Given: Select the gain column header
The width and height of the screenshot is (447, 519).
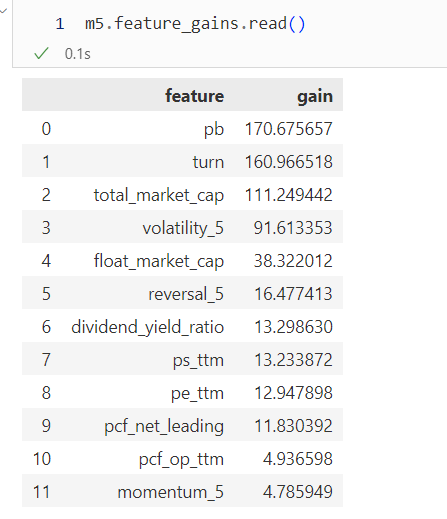Looking at the screenshot, I should tap(315, 97).
